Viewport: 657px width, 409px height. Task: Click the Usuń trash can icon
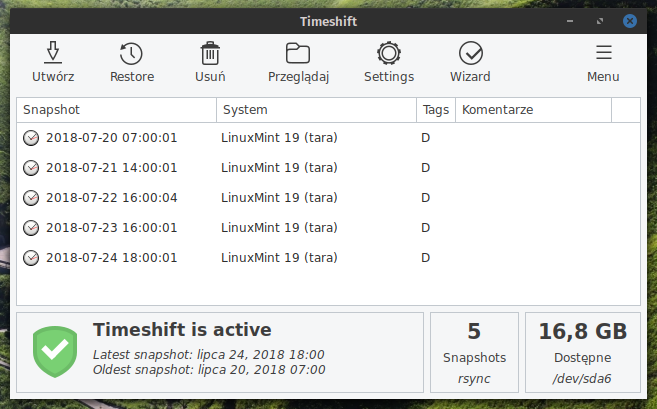point(210,53)
